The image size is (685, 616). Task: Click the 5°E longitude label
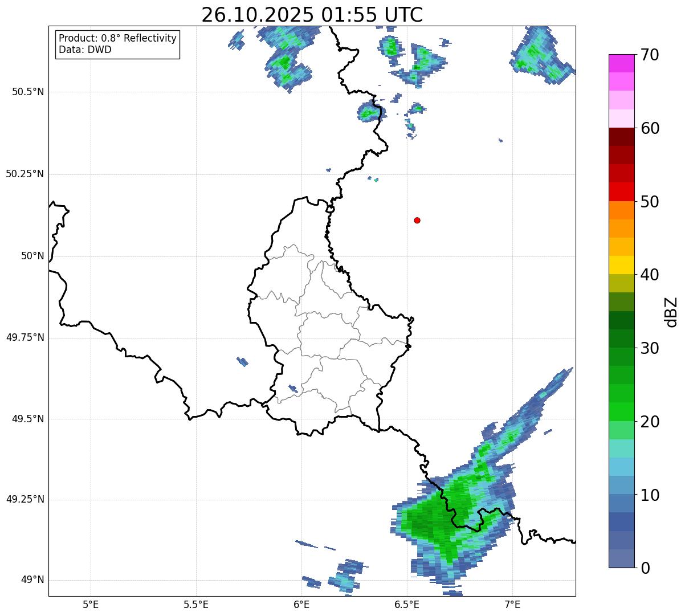point(91,605)
